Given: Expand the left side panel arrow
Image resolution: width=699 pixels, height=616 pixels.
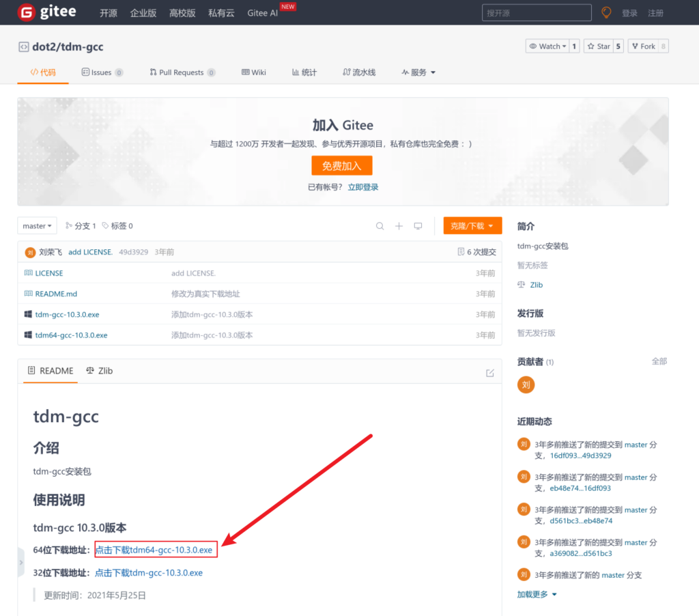Looking at the screenshot, I should click(x=21, y=563).
